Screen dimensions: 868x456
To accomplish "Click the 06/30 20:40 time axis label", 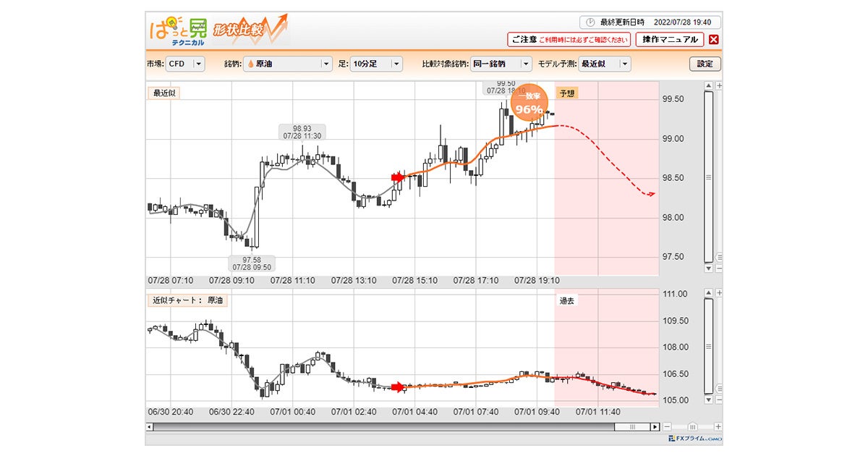I will [171, 411].
